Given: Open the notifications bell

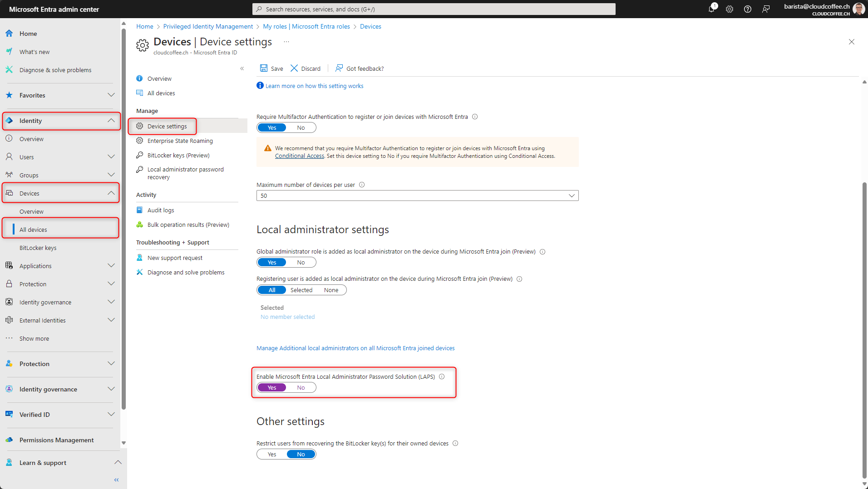Looking at the screenshot, I should (x=711, y=9).
